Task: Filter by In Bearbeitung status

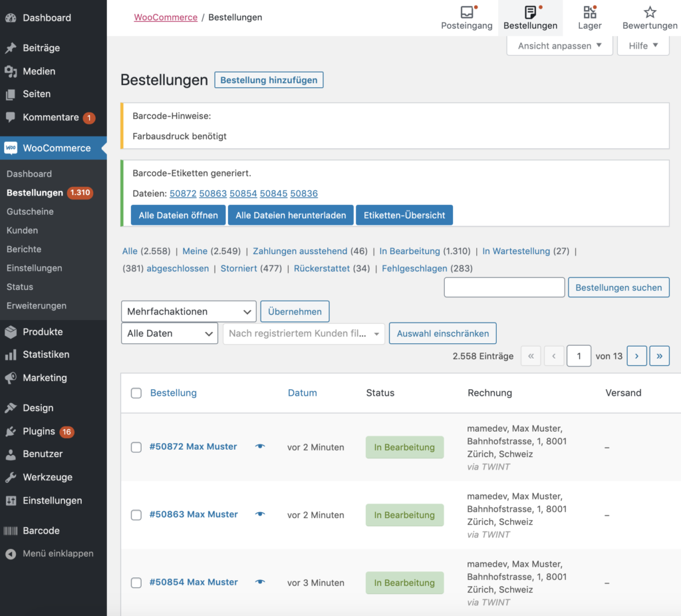Action: point(410,251)
